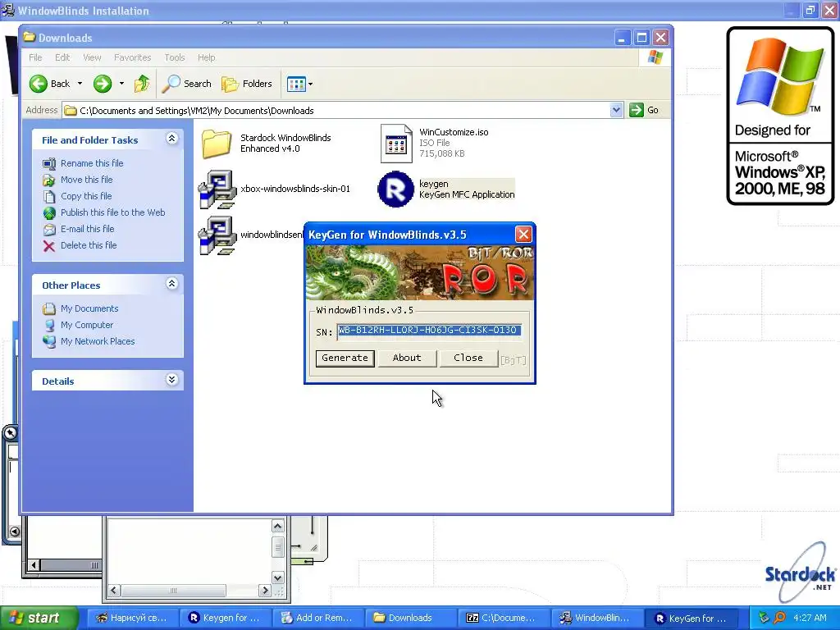The image size is (840, 630).
Task: Maximize the Downloads window
Action: [x=641, y=38]
